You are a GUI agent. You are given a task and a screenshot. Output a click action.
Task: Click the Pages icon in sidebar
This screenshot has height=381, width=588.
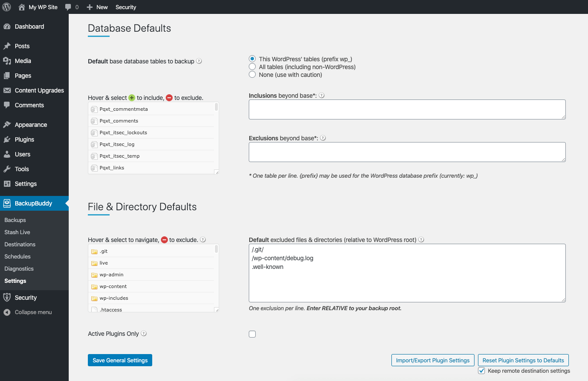coord(7,76)
